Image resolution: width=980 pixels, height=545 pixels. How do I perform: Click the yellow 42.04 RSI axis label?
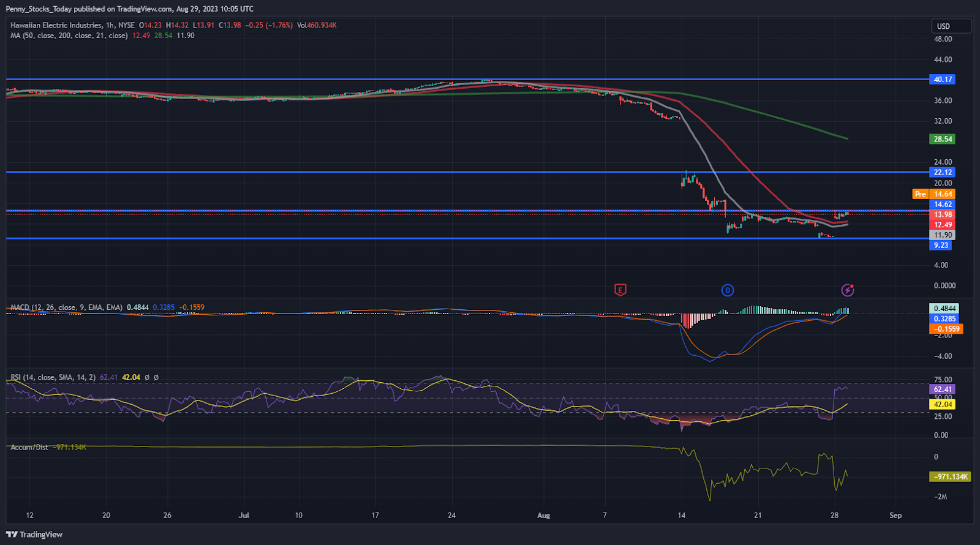[x=943, y=404]
